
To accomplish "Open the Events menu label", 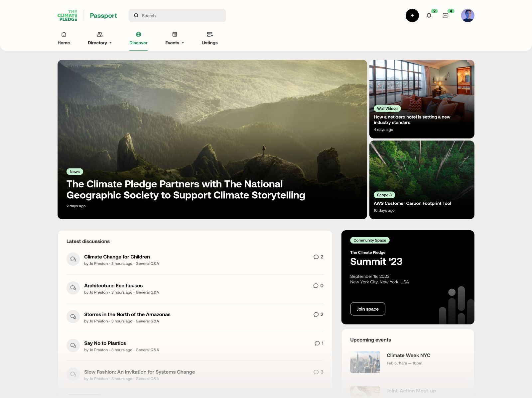I will 172,43.
